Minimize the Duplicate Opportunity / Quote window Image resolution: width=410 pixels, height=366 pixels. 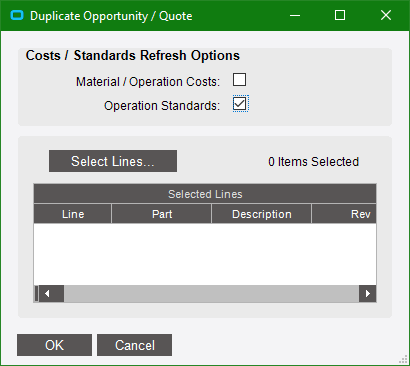(295, 15)
